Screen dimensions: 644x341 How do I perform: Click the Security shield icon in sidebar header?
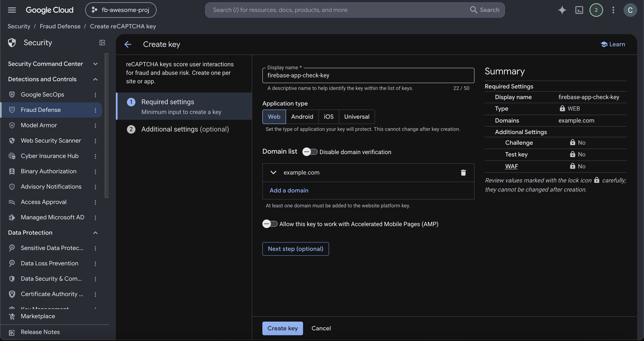click(x=12, y=43)
